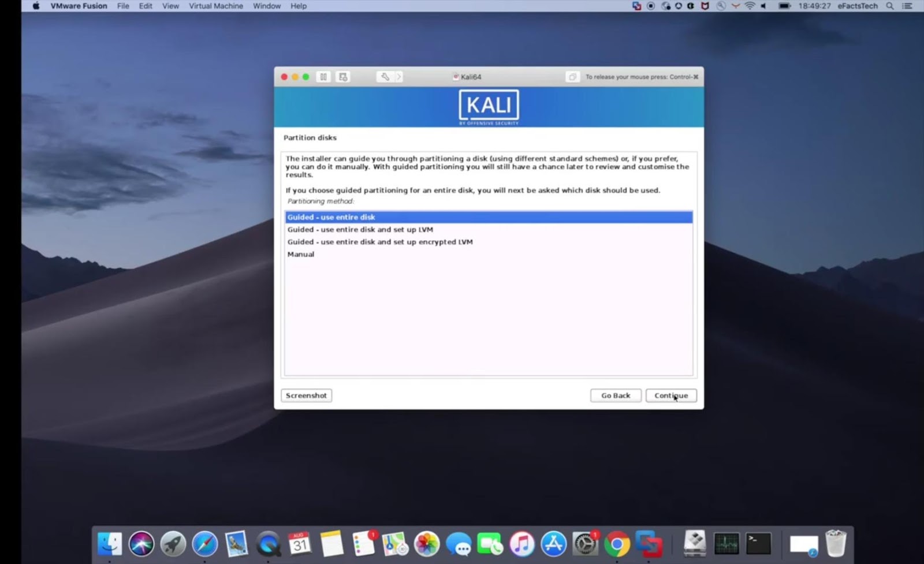Open QuickTime Player from the dock
The height and width of the screenshot is (564, 924).
click(269, 544)
